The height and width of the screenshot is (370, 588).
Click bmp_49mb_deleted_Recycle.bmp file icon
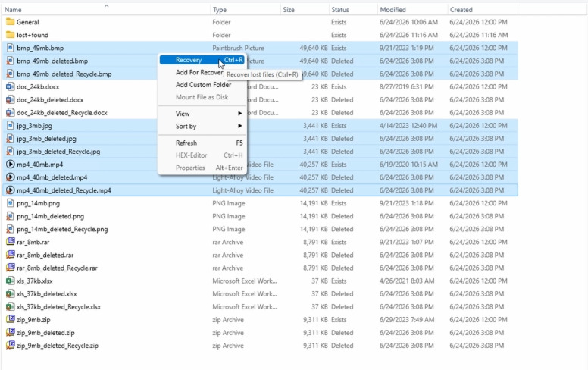(x=10, y=74)
